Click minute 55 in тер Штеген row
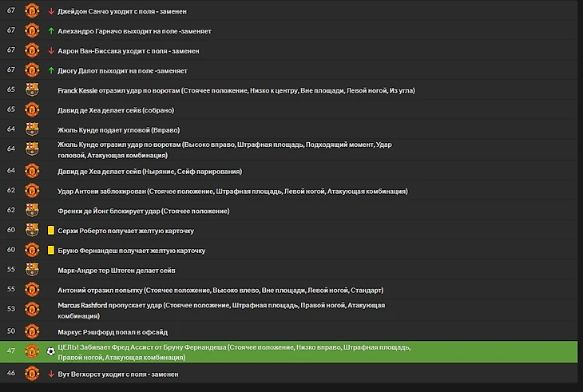583x392 pixels. pyautogui.click(x=11, y=269)
